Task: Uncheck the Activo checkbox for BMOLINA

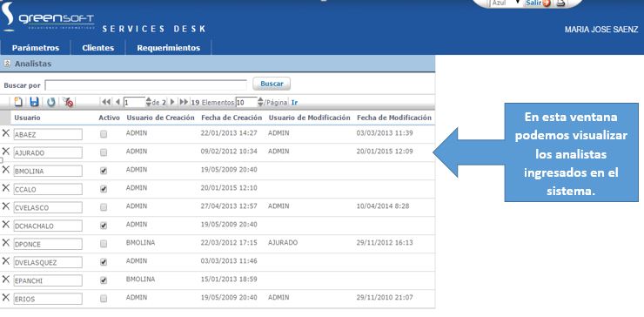Action: click(104, 171)
